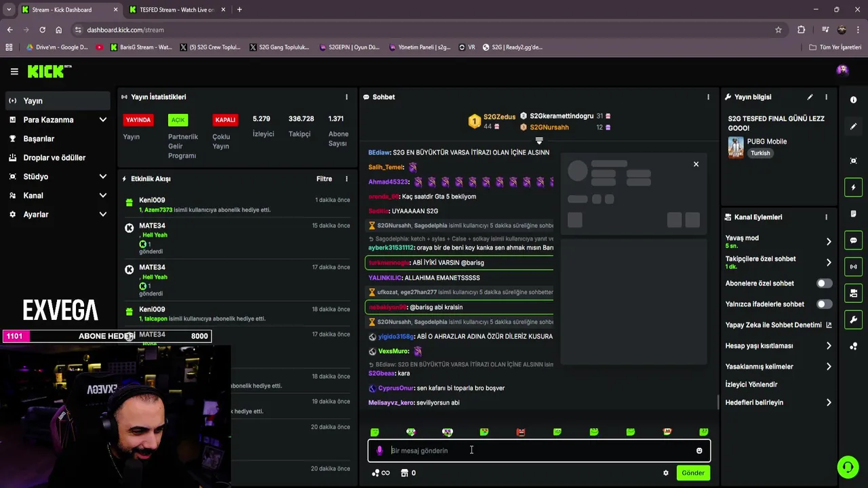The height and width of the screenshot is (488, 868).
Task: Go to Yayın in left sidebar
Action: 57,101
